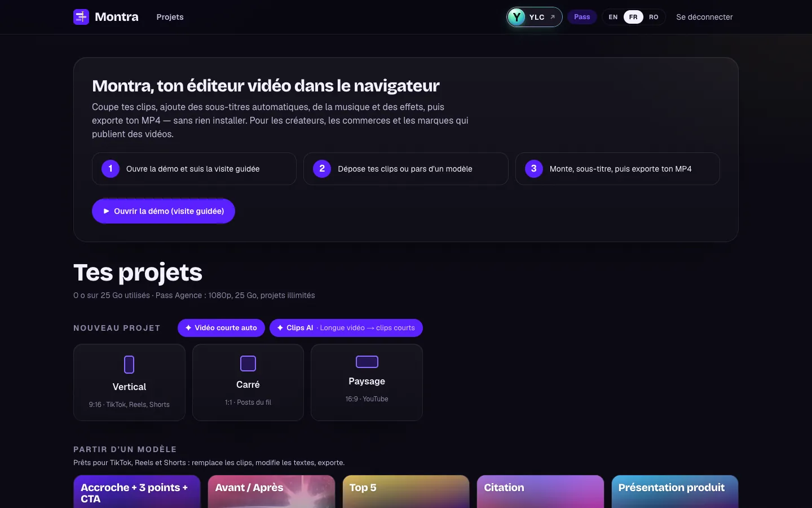812x508 pixels.
Task: Click the step text Dépose tes clips ou pars d'un modèle
Action: [405, 169]
